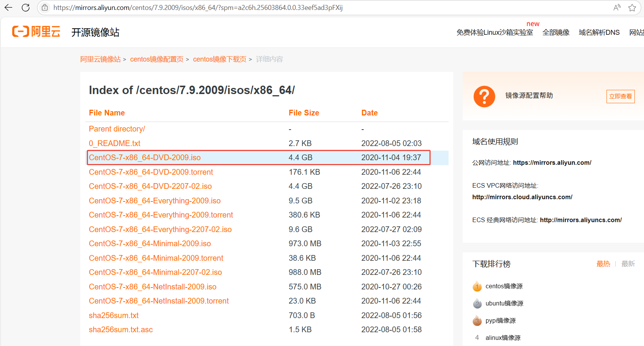Click the 703.0 B file size
Screen dimensions: 644x346
pyautogui.click(x=302, y=315)
